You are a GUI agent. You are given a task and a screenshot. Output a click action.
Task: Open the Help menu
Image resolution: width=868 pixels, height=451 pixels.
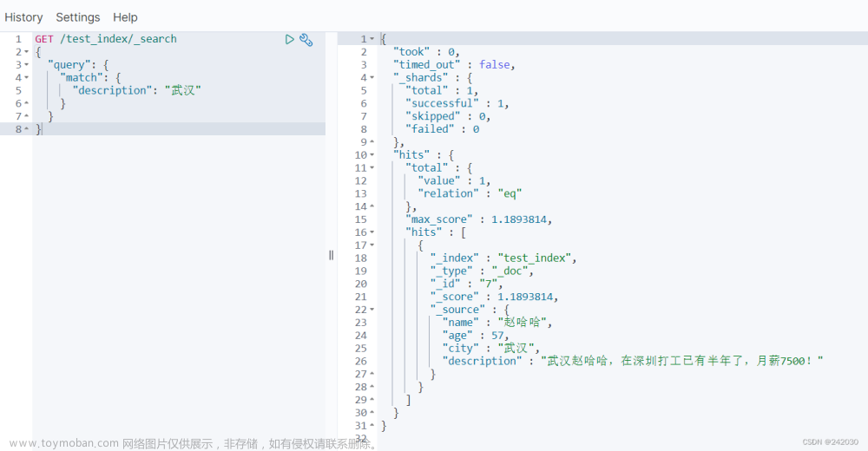click(x=125, y=17)
